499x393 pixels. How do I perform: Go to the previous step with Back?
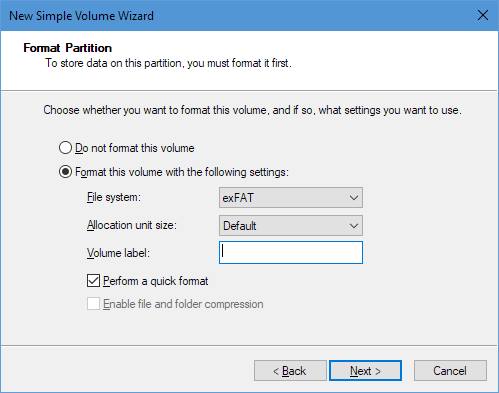290,371
